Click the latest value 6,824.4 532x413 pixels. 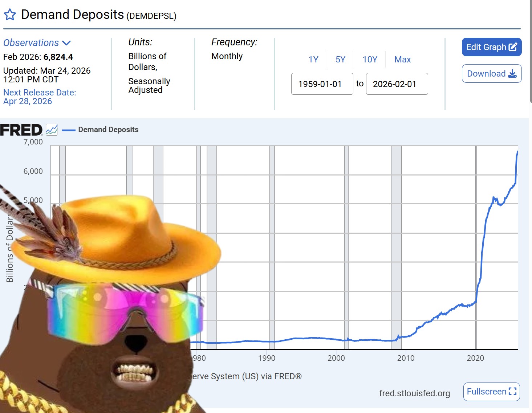[x=58, y=57]
